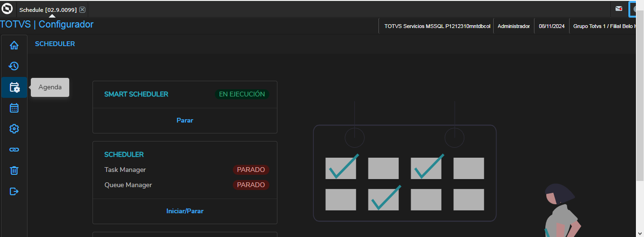The width and height of the screenshot is (644, 237).
Task: Click the 08/11/2024 date in the header
Action: pyautogui.click(x=552, y=26)
